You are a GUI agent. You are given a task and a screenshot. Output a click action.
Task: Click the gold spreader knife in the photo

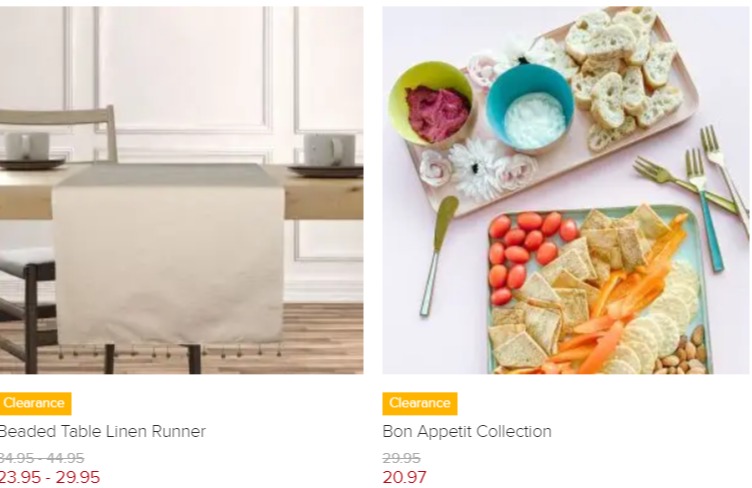(x=436, y=256)
